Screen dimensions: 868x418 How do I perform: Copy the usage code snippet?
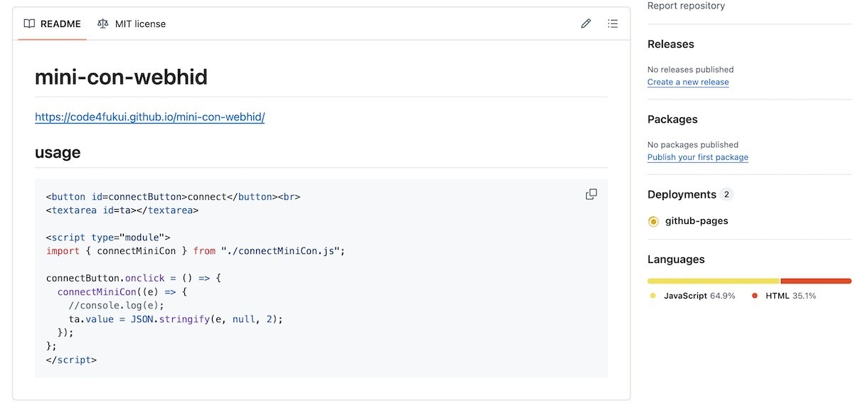click(591, 194)
